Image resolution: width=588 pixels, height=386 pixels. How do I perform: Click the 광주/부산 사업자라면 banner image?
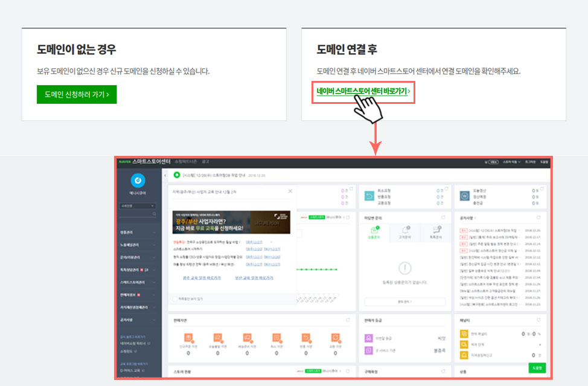click(x=231, y=222)
